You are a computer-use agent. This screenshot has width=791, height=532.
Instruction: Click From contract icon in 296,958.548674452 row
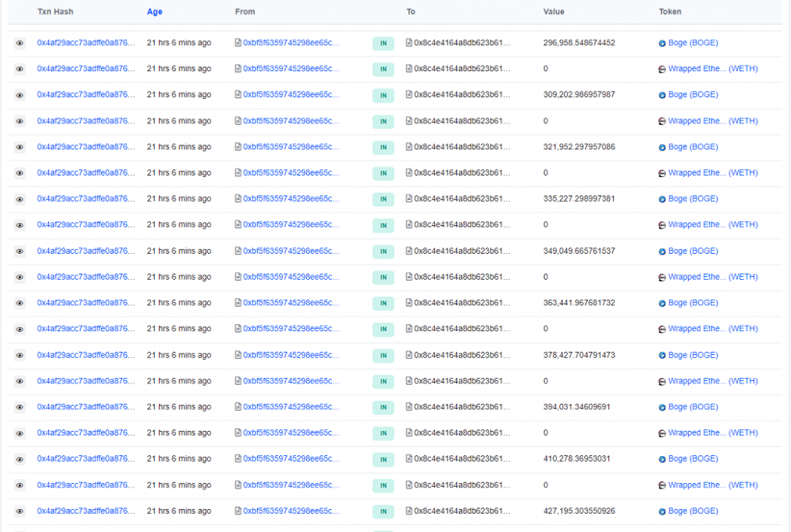pos(238,43)
